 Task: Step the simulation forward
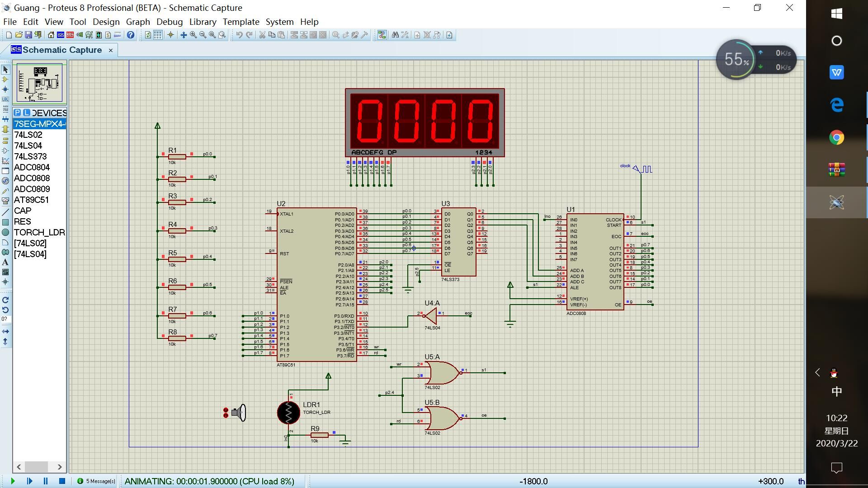click(x=29, y=481)
